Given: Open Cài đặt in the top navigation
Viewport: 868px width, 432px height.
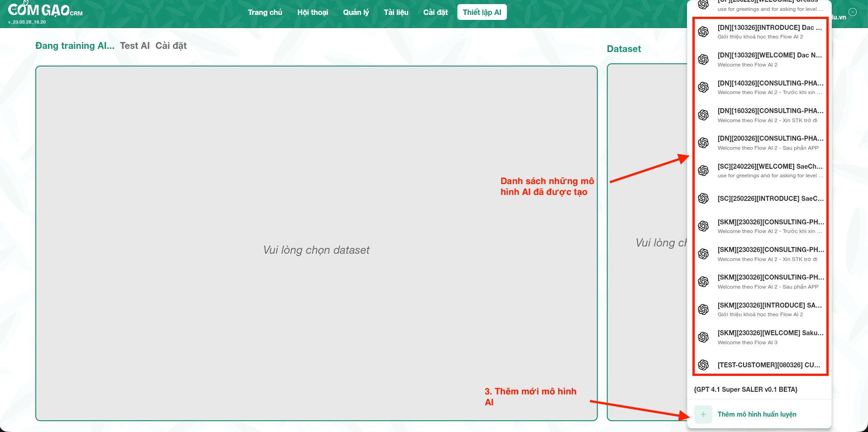Looking at the screenshot, I should pos(435,12).
